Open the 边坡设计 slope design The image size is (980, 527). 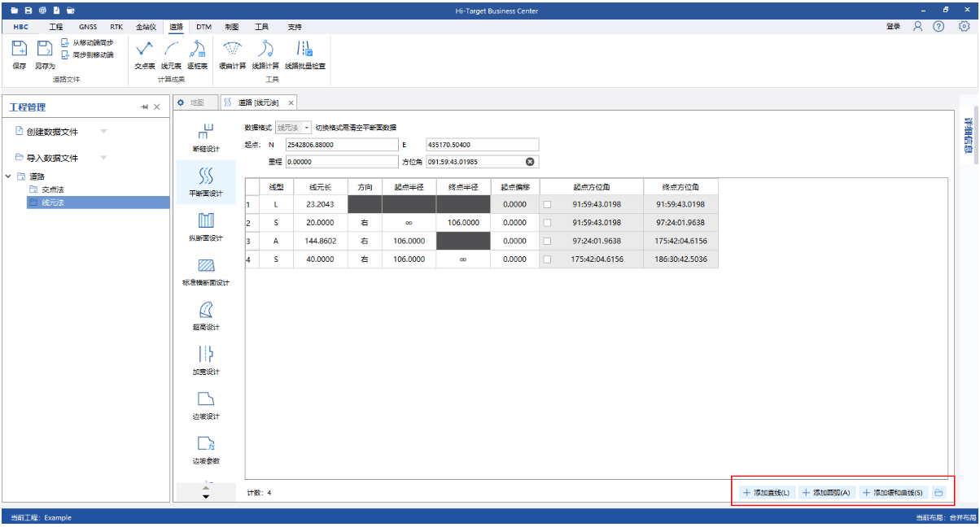click(x=206, y=406)
